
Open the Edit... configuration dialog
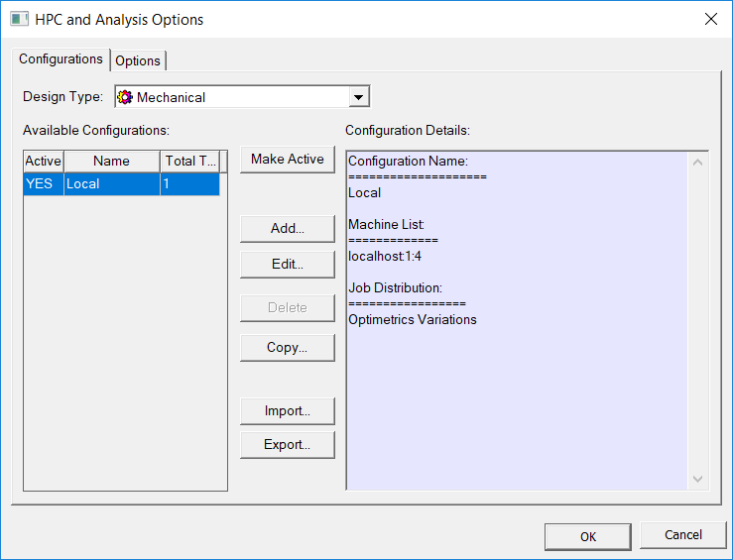(x=287, y=265)
